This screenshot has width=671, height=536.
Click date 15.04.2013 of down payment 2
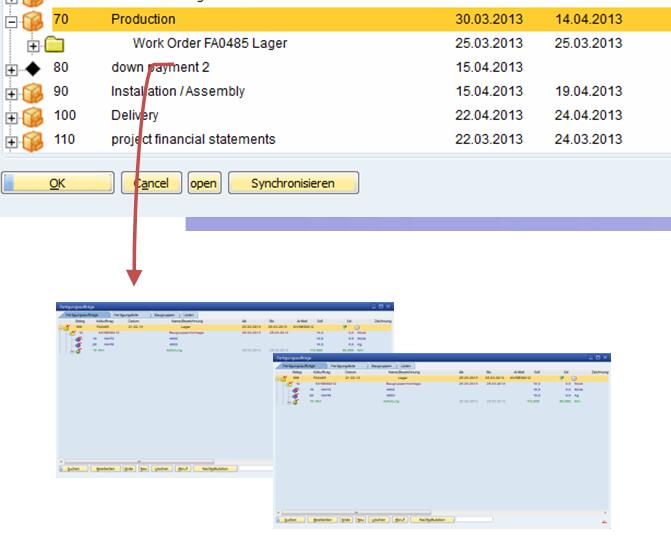489,67
